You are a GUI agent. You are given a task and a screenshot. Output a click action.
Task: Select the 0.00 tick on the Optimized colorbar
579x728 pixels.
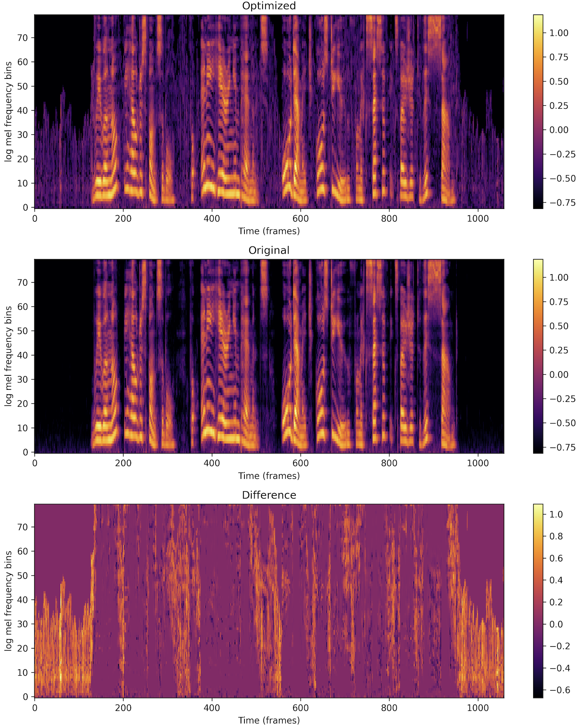click(559, 130)
